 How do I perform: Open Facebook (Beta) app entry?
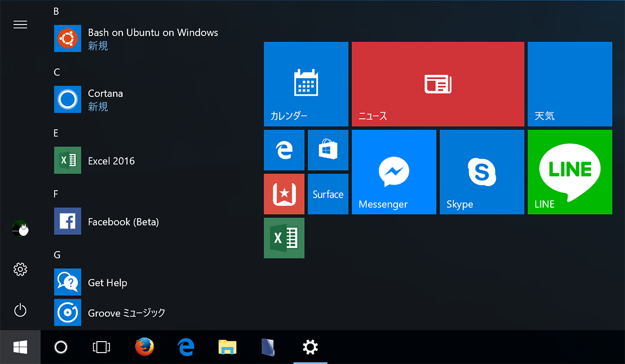(107, 221)
